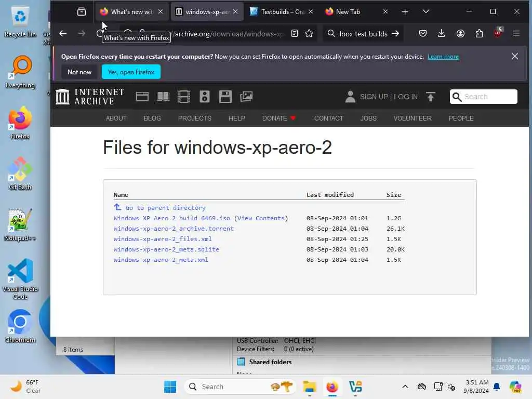Image resolution: width=532 pixels, height=399 pixels.
Task: Open the clock showing 3:51 AM
Action: (x=476, y=387)
